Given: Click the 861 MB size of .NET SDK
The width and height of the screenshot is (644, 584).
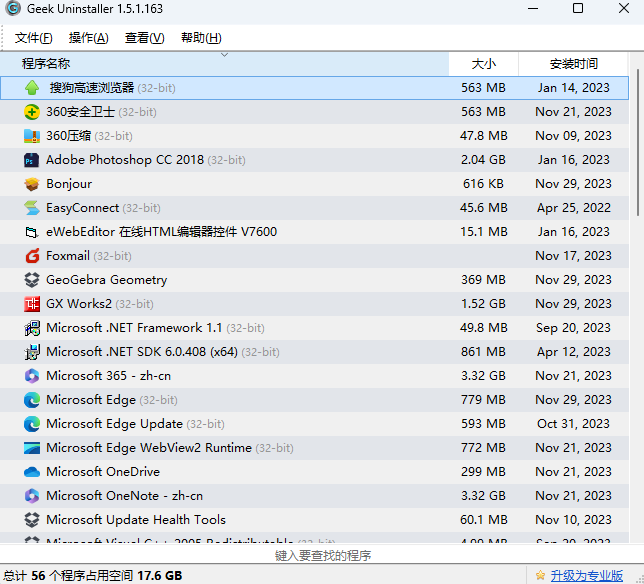Looking at the screenshot, I should coord(483,352).
